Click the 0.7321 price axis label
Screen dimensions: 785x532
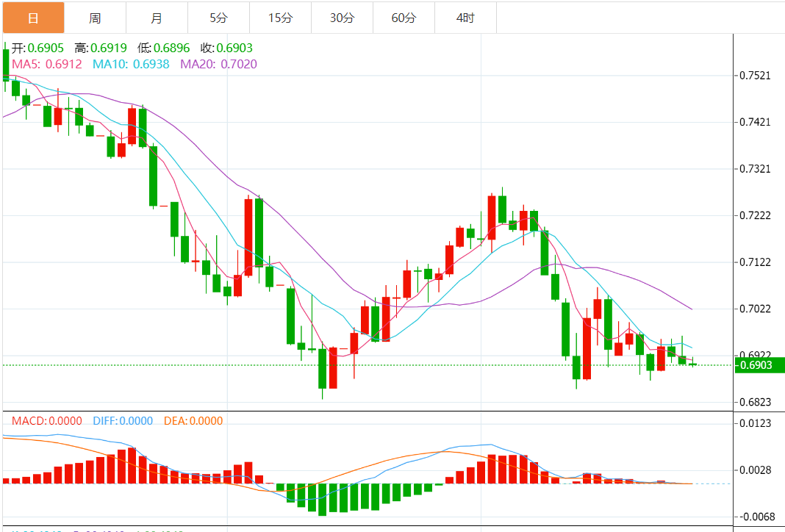[x=756, y=169]
